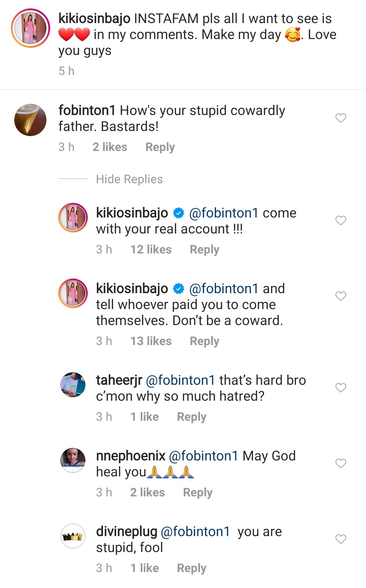Reply to taheerjr's comment
366x588 pixels.
[x=191, y=417]
